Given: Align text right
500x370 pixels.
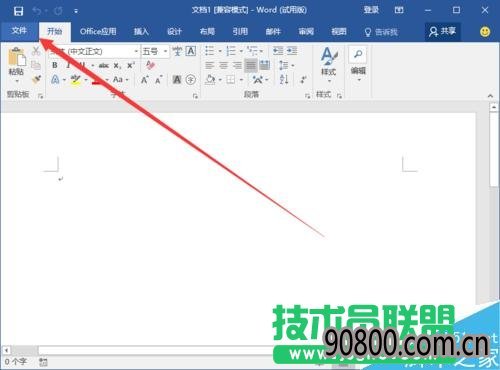Looking at the screenshot, I should [x=237, y=65].
